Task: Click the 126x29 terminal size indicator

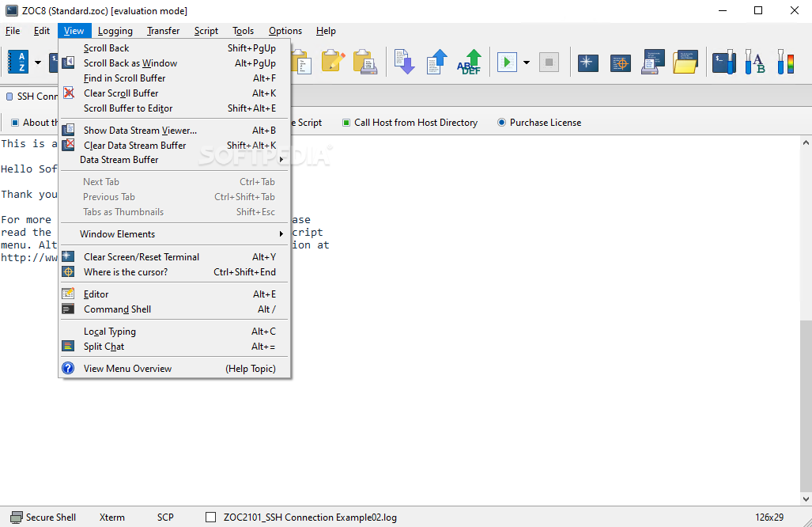Action: (769, 518)
